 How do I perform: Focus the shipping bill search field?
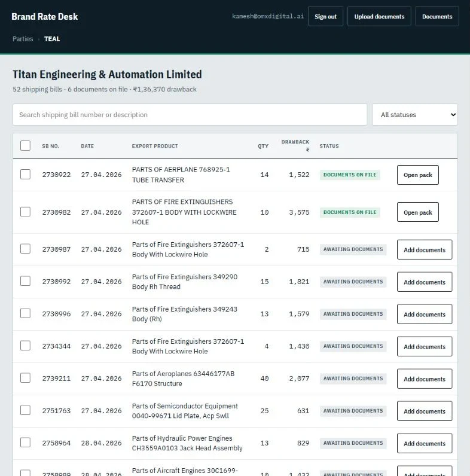[x=190, y=115]
